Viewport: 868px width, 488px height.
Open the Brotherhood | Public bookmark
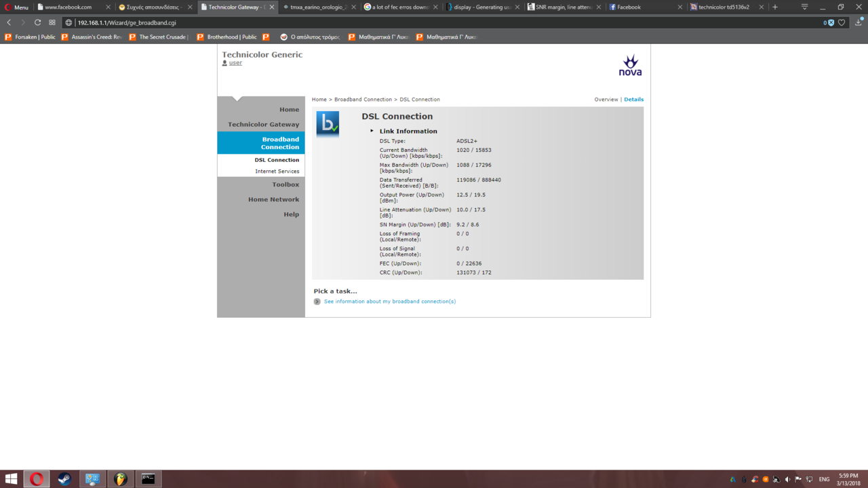(226, 37)
